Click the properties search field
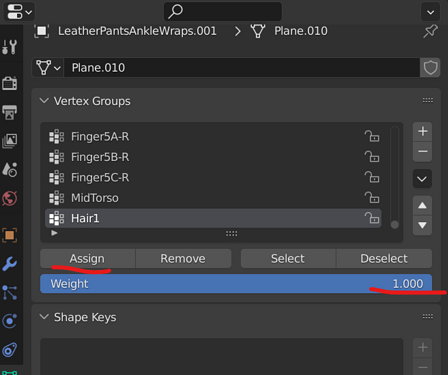Viewport: 448px width, 375px height. click(x=223, y=11)
